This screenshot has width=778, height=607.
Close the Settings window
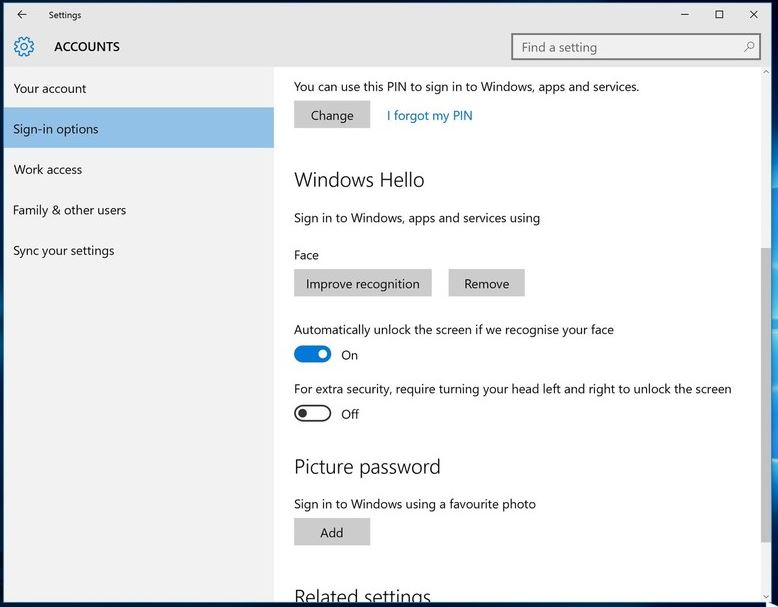point(753,14)
